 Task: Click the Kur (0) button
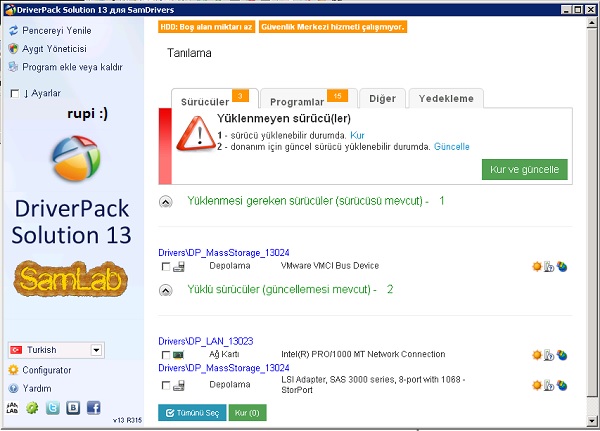(247, 413)
